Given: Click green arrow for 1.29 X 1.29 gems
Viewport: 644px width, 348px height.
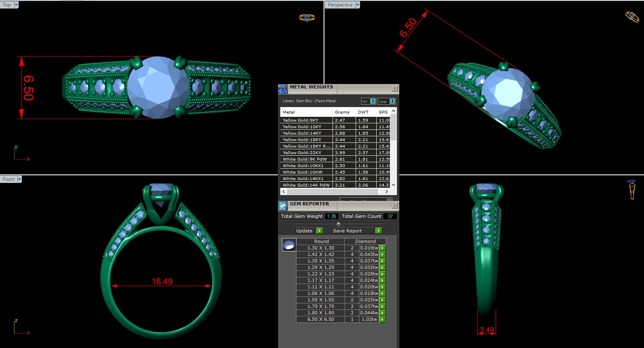Looking at the screenshot, I should (x=382, y=267).
